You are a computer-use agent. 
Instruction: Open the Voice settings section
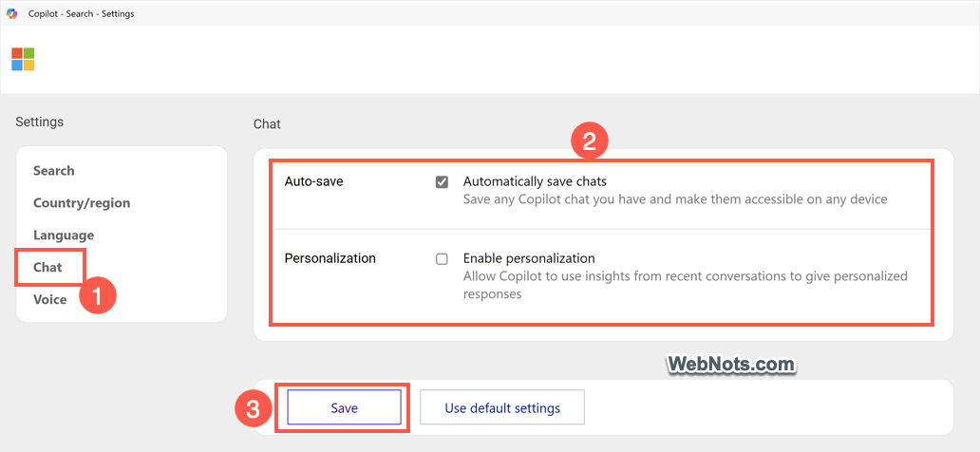point(50,299)
